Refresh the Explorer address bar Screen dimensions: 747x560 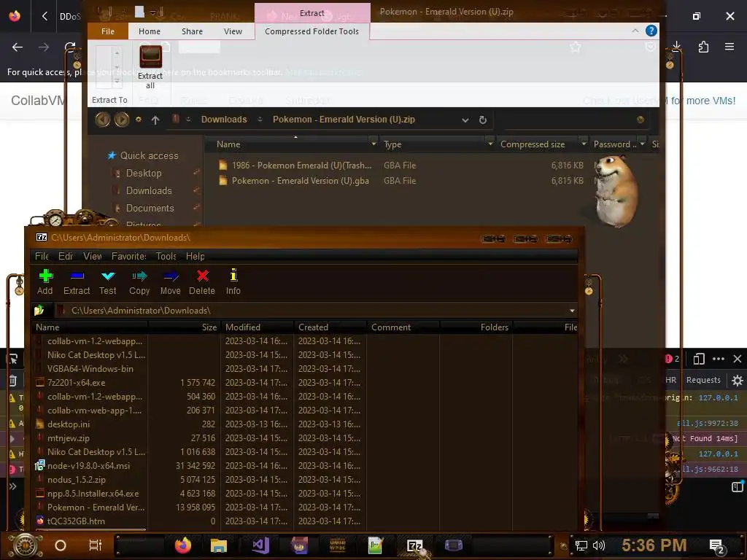pyautogui.click(x=483, y=120)
